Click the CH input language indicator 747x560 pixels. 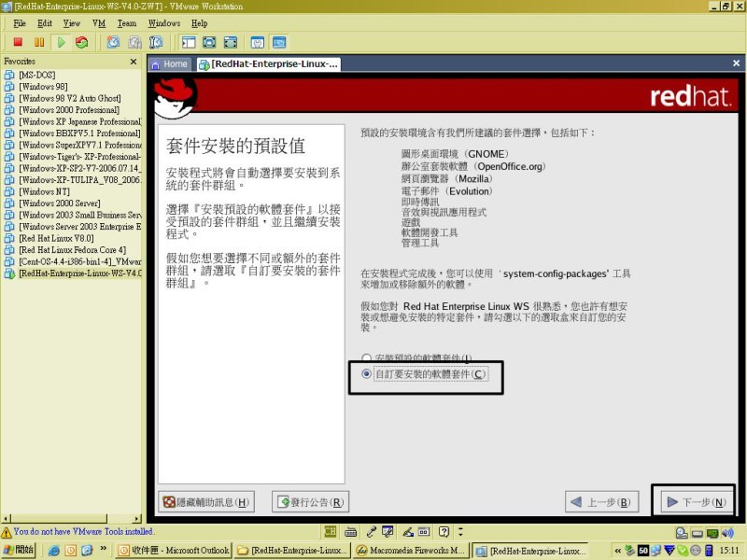tap(330, 531)
